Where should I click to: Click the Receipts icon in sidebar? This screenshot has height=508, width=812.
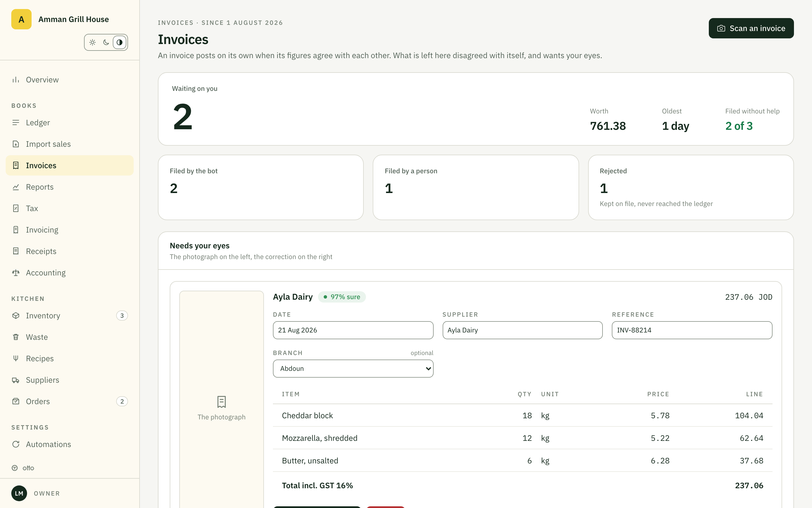tap(16, 251)
